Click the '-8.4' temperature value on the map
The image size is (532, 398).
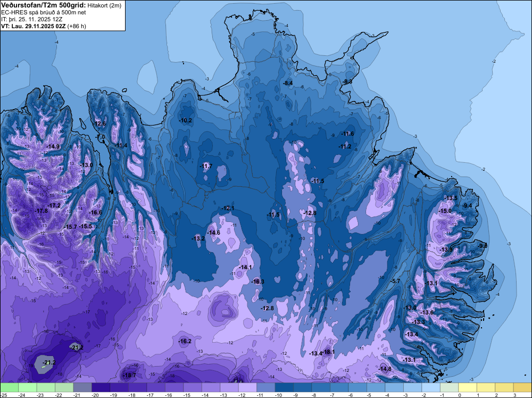(x=288, y=83)
